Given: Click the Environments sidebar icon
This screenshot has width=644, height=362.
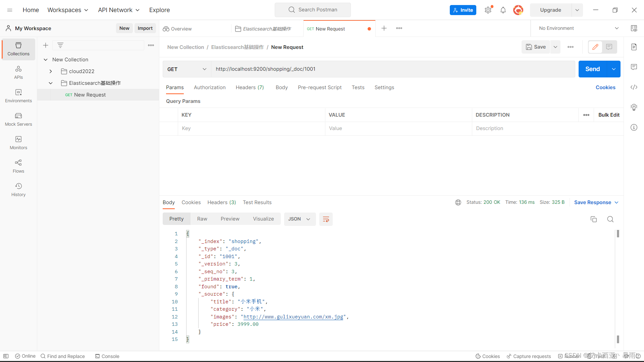Looking at the screenshot, I should [18, 95].
